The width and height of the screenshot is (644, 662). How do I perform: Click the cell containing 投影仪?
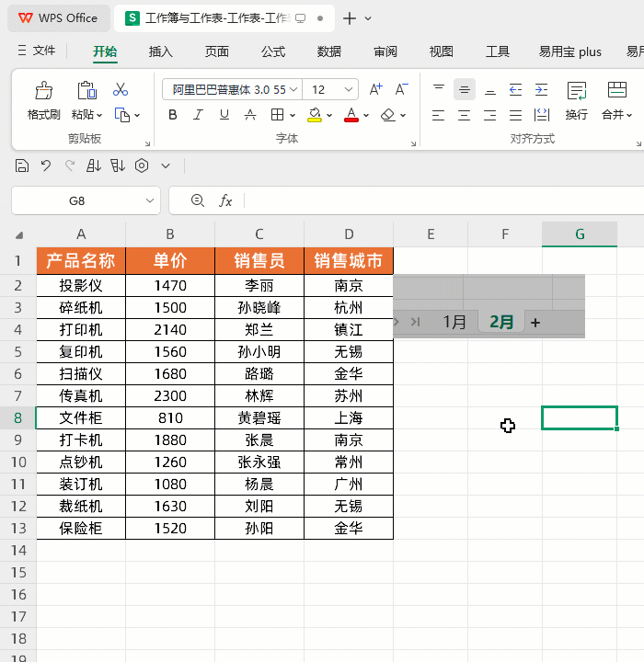pos(81,286)
